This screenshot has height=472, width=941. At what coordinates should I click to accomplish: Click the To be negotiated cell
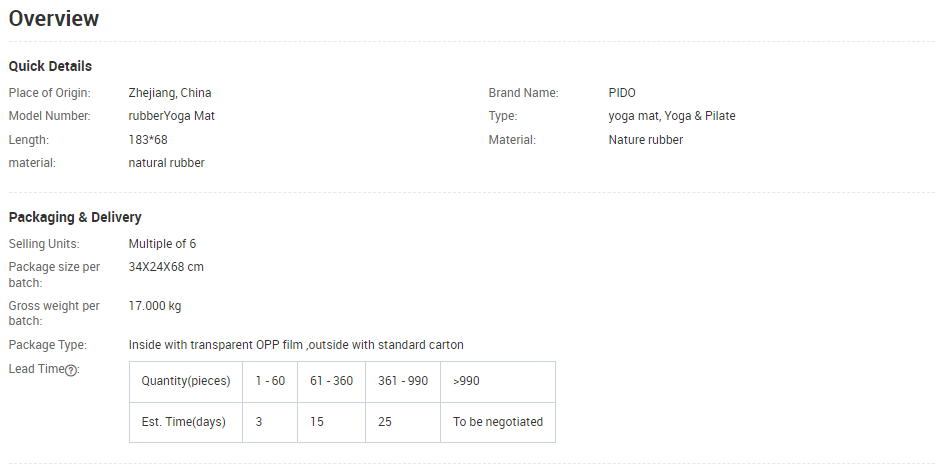498,422
